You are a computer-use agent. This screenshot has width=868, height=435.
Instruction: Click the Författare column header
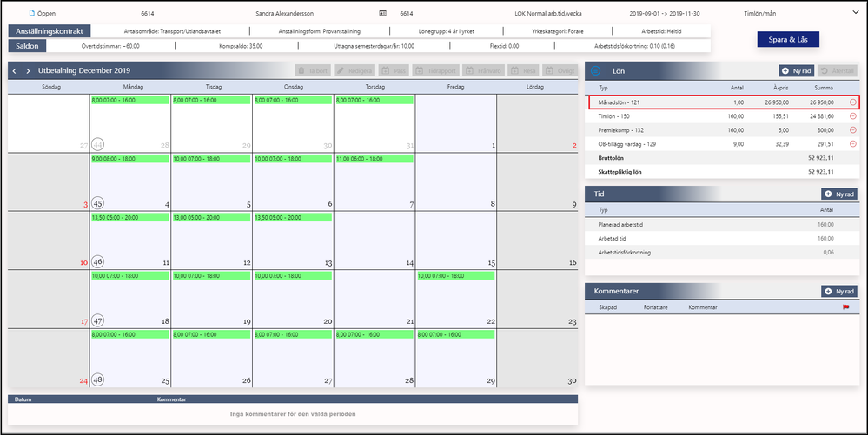click(655, 307)
